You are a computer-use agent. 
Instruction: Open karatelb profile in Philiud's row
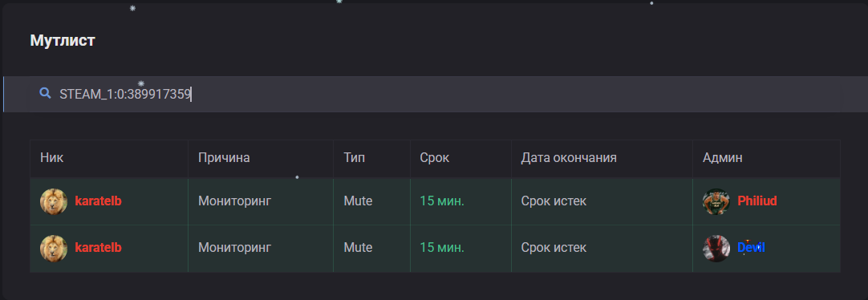click(x=98, y=201)
